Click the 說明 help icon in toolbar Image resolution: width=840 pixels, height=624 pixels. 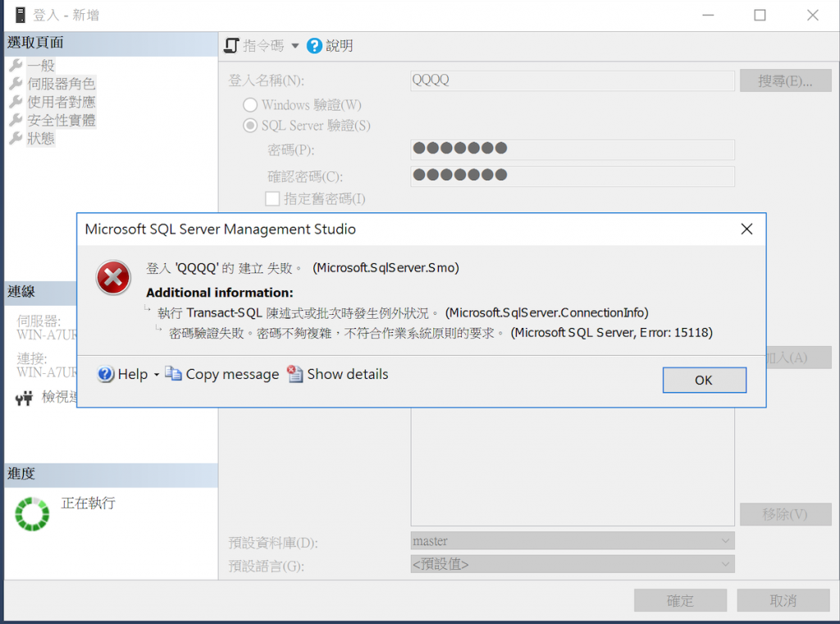314,46
